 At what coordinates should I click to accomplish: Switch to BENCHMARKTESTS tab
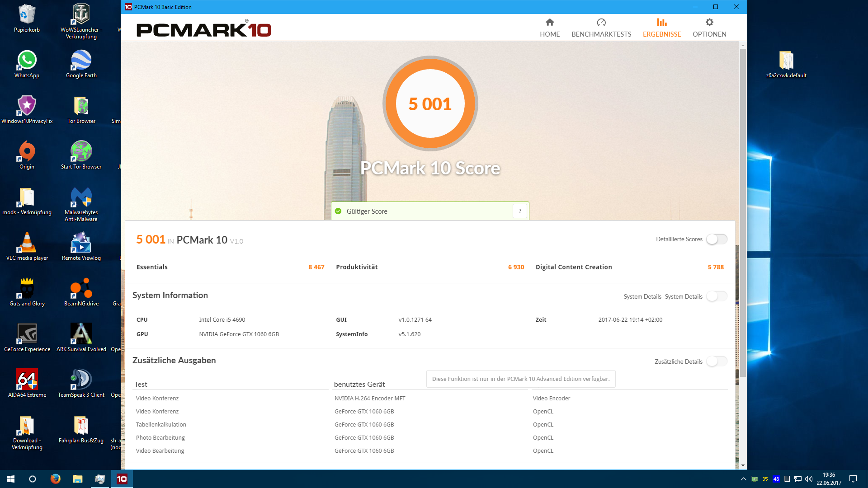pyautogui.click(x=601, y=34)
